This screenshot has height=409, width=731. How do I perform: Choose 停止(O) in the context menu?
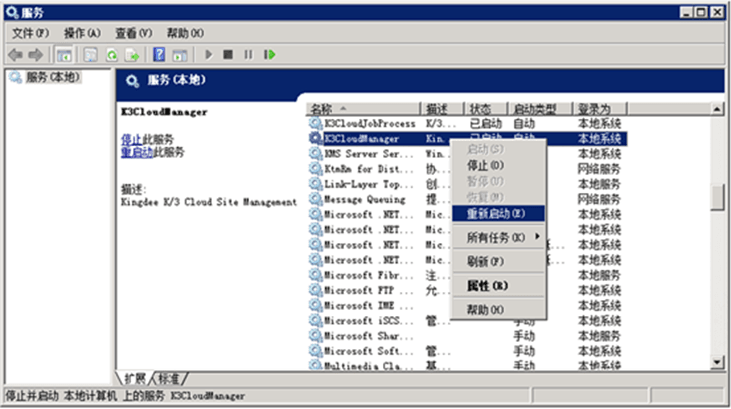click(x=498, y=166)
